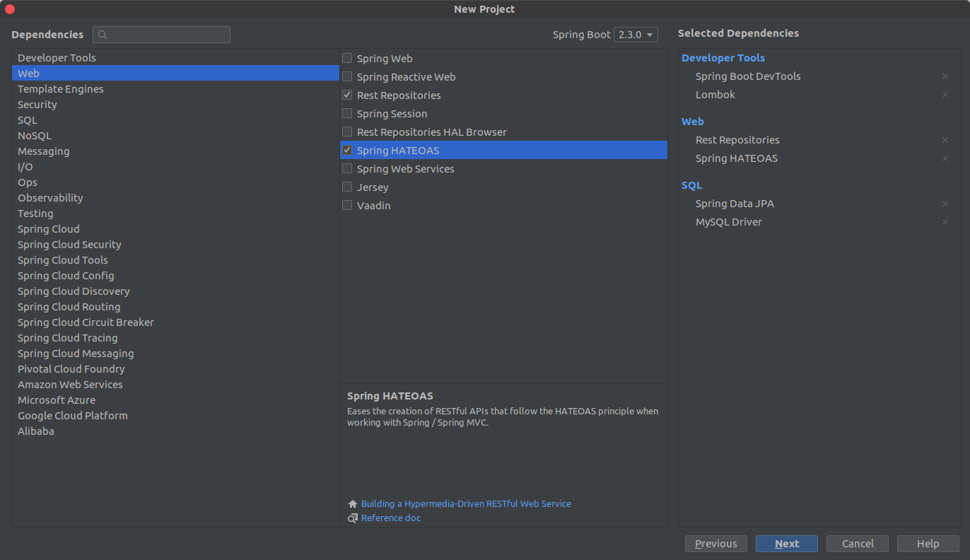This screenshot has height=560, width=970.
Task: Uncheck the Spring HATEOAS checkbox
Action: (347, 151)
